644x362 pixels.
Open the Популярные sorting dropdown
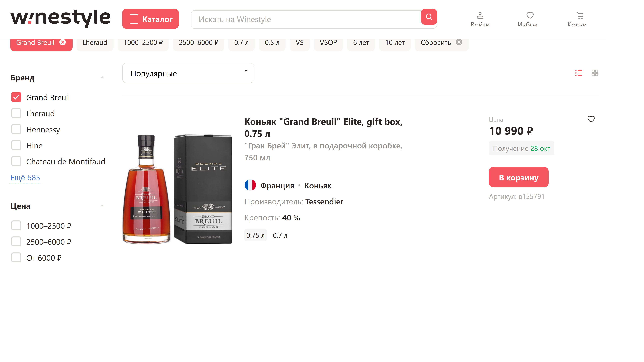(188, 73)
